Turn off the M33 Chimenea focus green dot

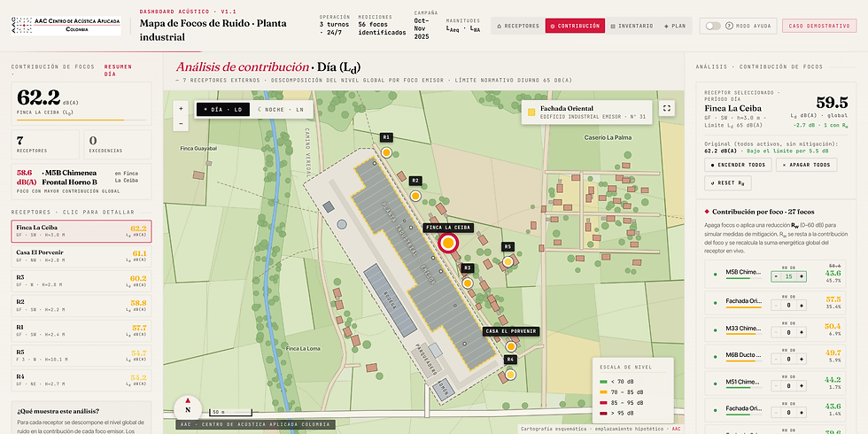pyautogui.click(x=716, y=329)
